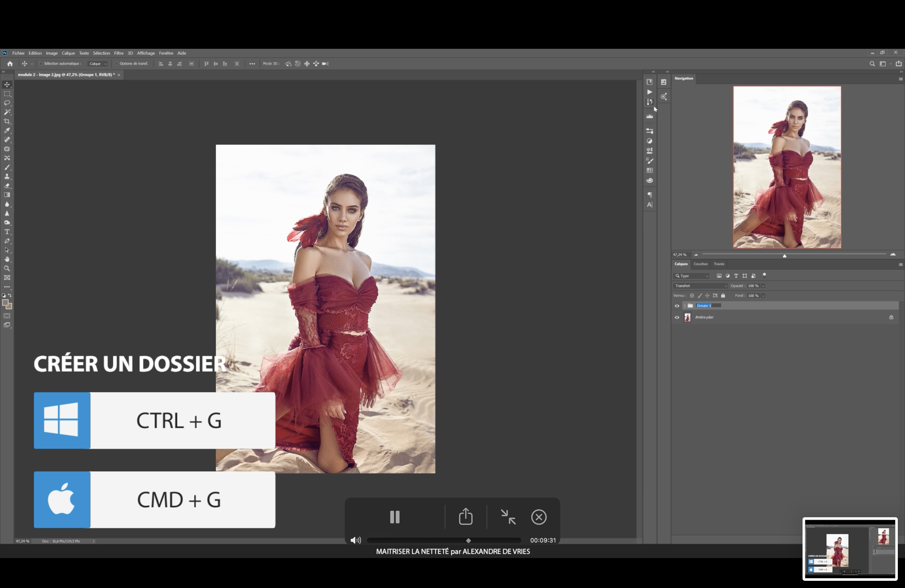Open the Transfert blend mode dropdown
Viewport: 905px width, 588px height.
point(700,286)
